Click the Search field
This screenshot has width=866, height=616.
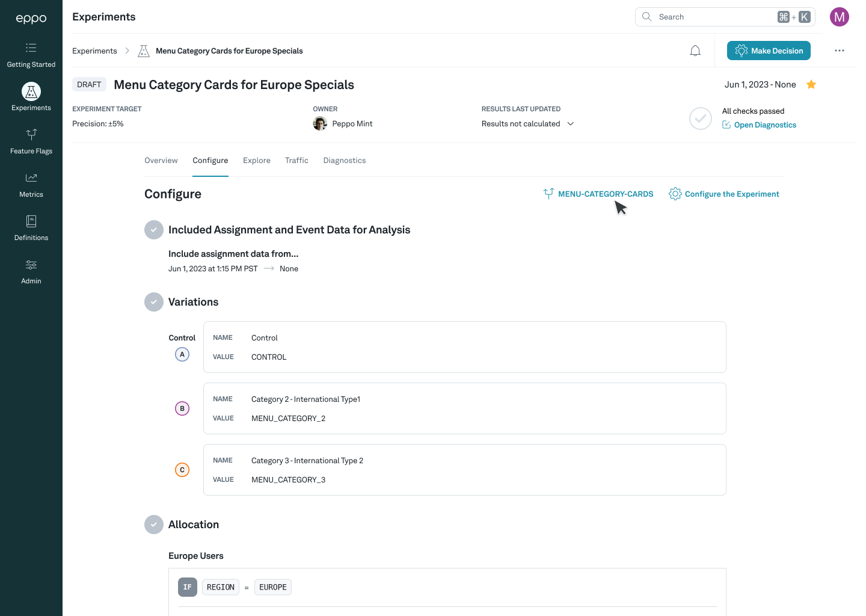pos(716,17)
